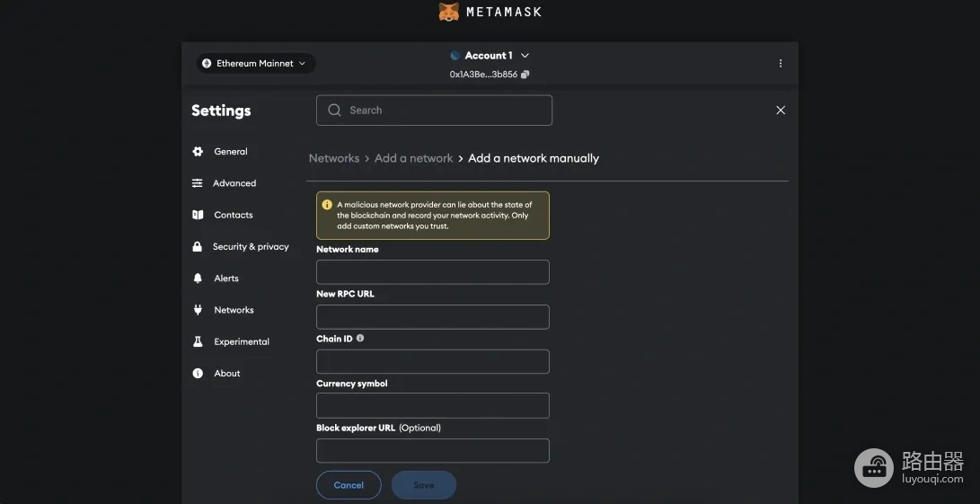980x504 pixels.
Task: Focus the New RPC URL input field
Action: [432, 317]
